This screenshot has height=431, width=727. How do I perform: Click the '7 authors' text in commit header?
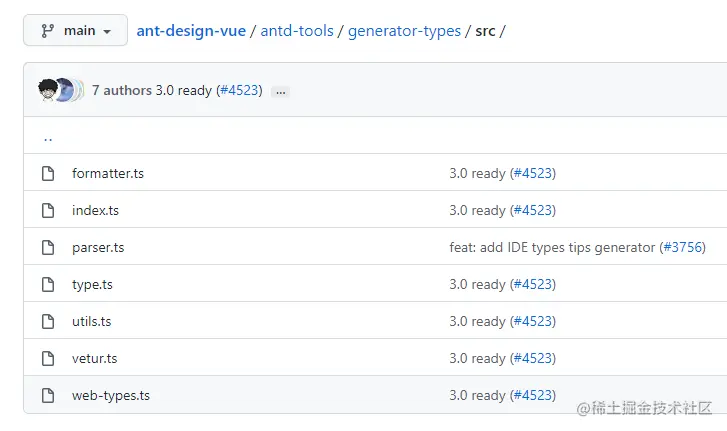click(122, 90)
